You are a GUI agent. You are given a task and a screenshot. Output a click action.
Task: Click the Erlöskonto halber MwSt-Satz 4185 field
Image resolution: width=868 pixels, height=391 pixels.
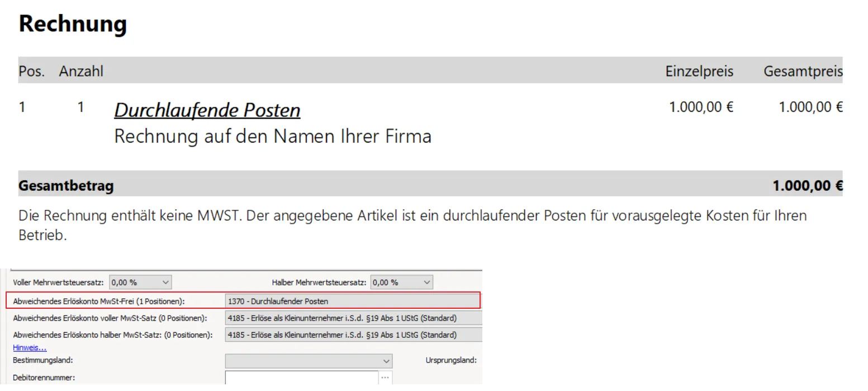[x=352, y=335]
